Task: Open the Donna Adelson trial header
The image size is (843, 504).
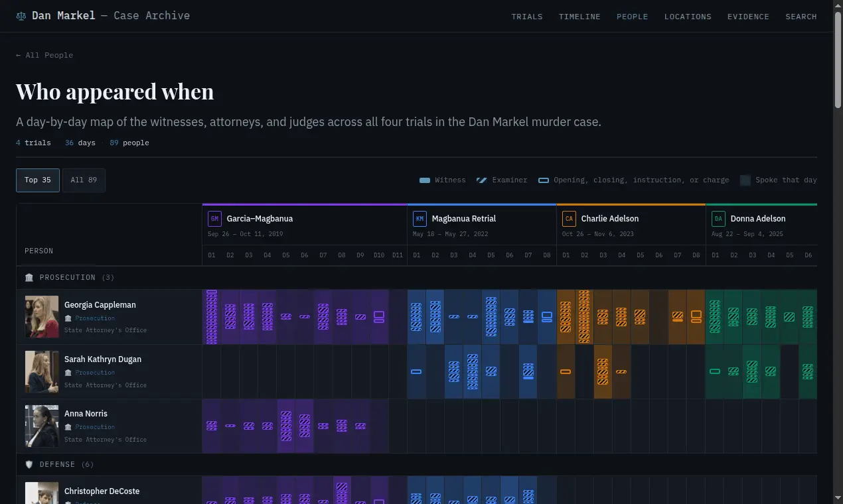Action: pyautogui.click(x=761, y=225)
